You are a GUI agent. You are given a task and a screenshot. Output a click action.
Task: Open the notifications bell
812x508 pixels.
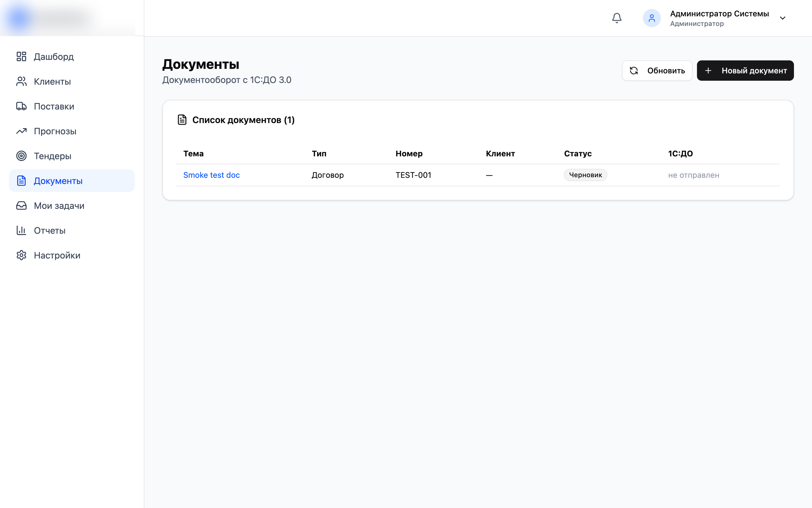[x=617, y=18]
